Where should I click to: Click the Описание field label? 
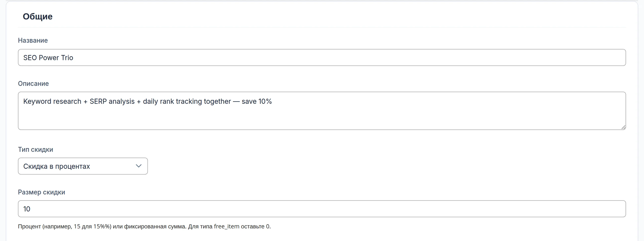[x=33, y=83]
